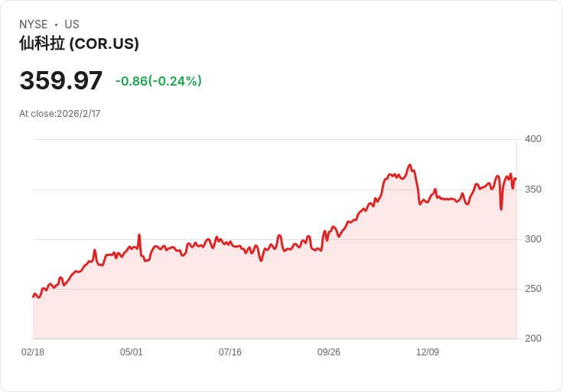Click the 350 price axis label
This screenshot has height=392, width=563.
click(x=533, y=190)
